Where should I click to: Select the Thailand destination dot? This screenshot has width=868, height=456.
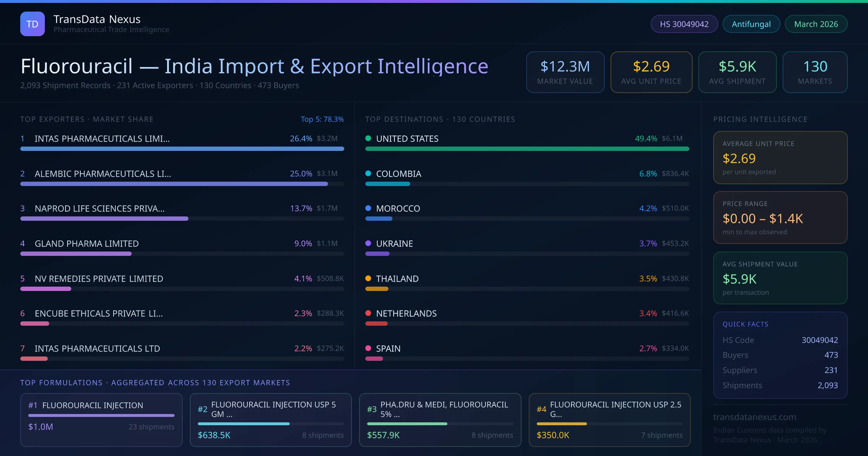click(x=369, y=279)
